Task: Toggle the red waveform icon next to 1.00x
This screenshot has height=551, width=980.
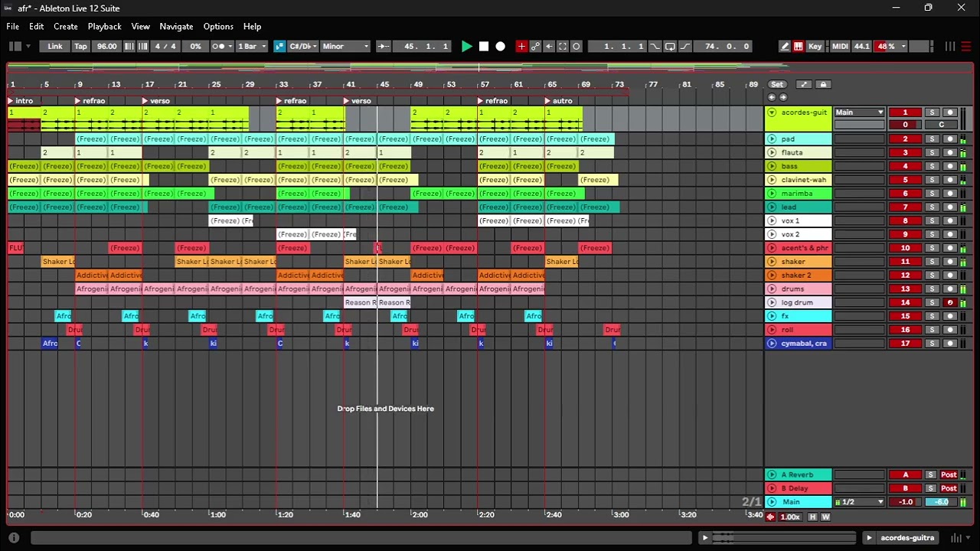Action: (770, 517)
